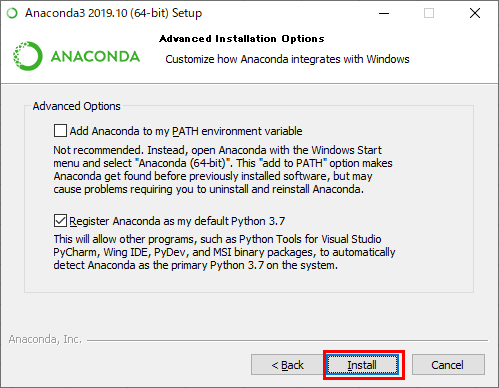Image resolution: width=499 pixels, height=388 pixels.
Task: Close the Anaconda3 Setup window
Action: click(475, 13)
